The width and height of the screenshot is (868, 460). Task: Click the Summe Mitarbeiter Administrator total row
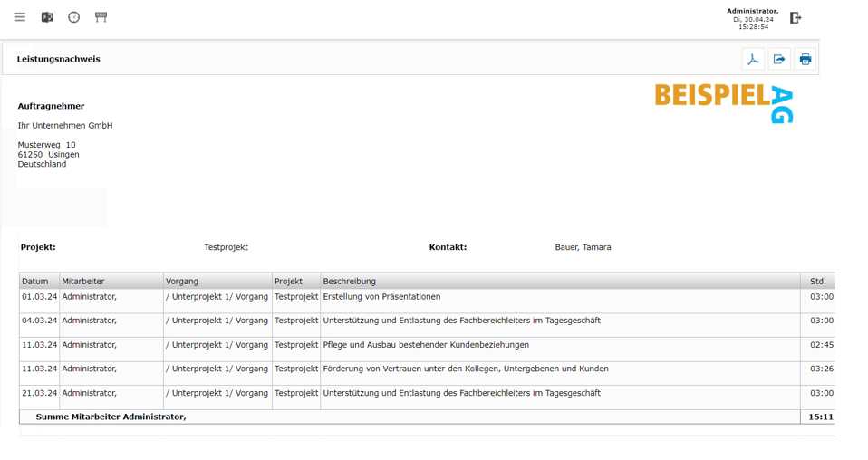click(111, 417)
